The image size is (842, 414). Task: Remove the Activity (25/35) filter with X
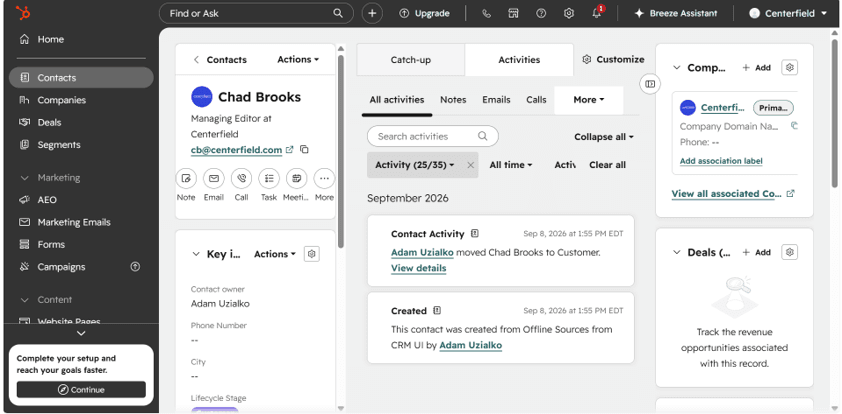click(x=470, y=165)
